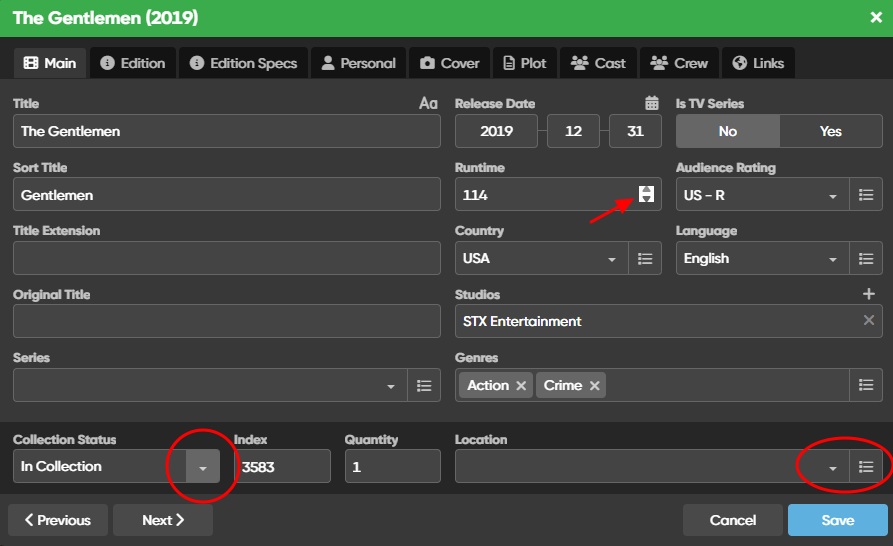Click the release year field 2019
This screenshot has width=893, height=546.
pos(496,131)
